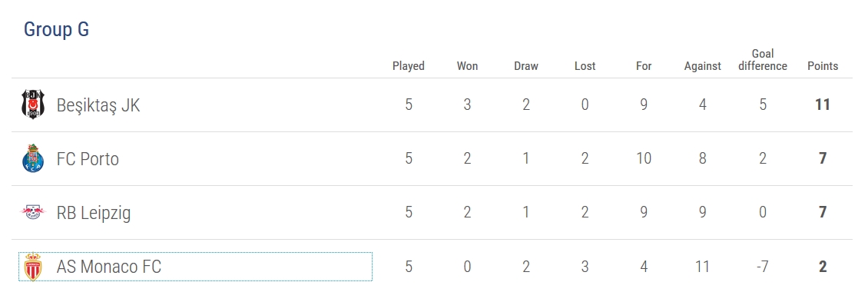Click the Group G heading

(57, 29)
